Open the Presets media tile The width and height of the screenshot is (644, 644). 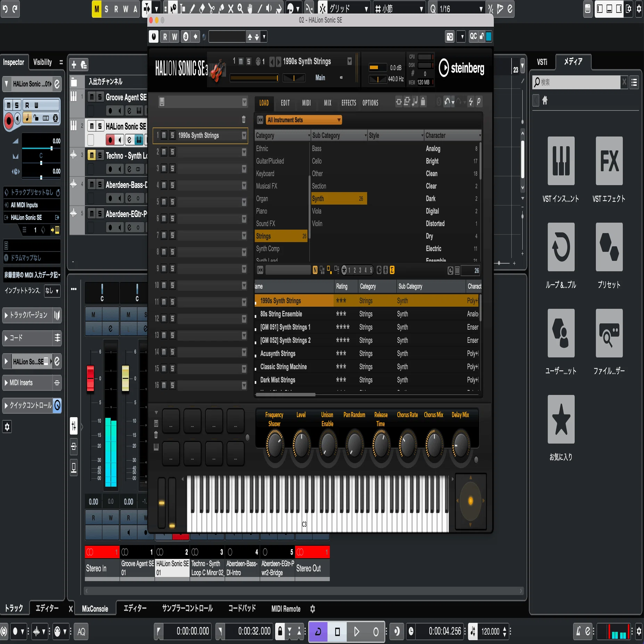(x=609, y=247)
